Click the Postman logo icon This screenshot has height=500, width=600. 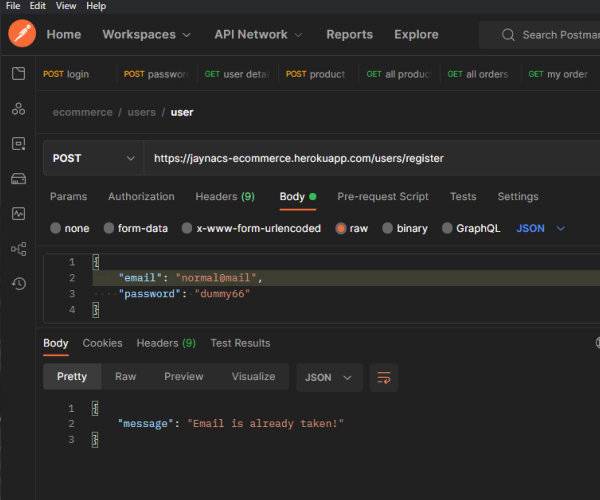tap(22, 34)
